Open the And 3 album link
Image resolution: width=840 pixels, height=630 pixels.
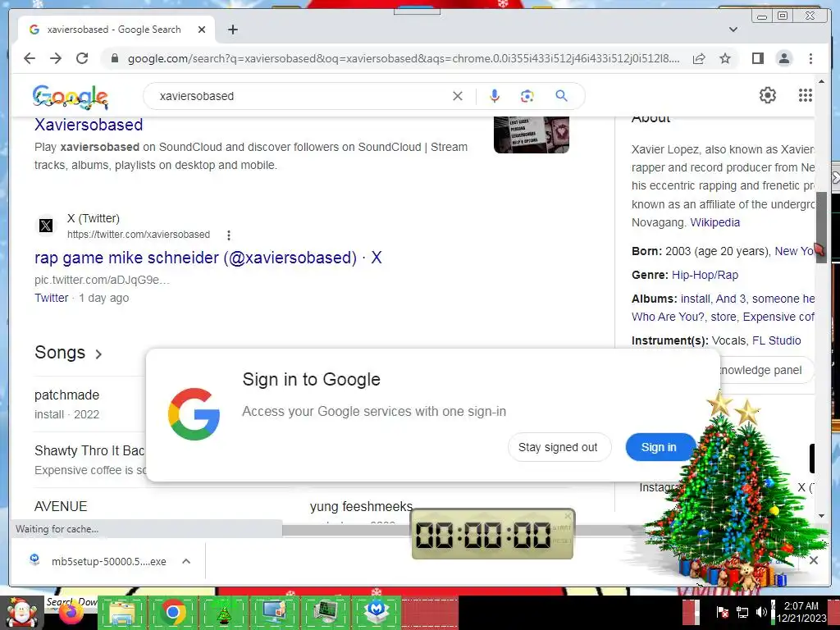point(730,299)
